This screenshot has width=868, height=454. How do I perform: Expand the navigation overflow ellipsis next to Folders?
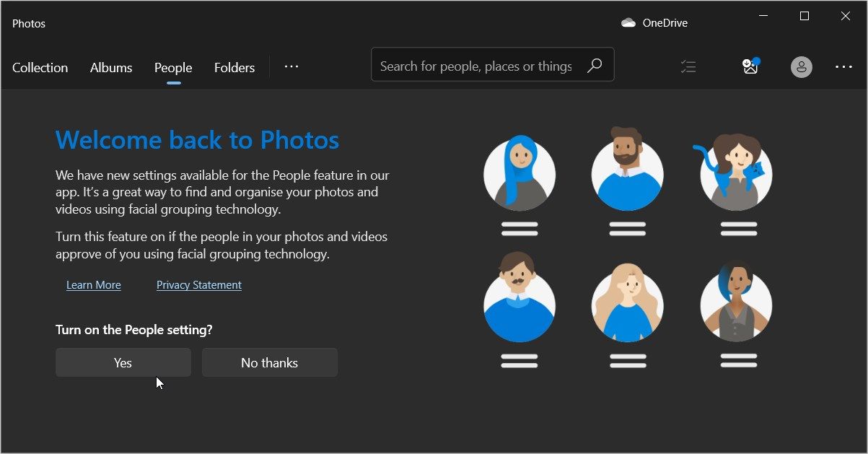(x=291, y=67)
